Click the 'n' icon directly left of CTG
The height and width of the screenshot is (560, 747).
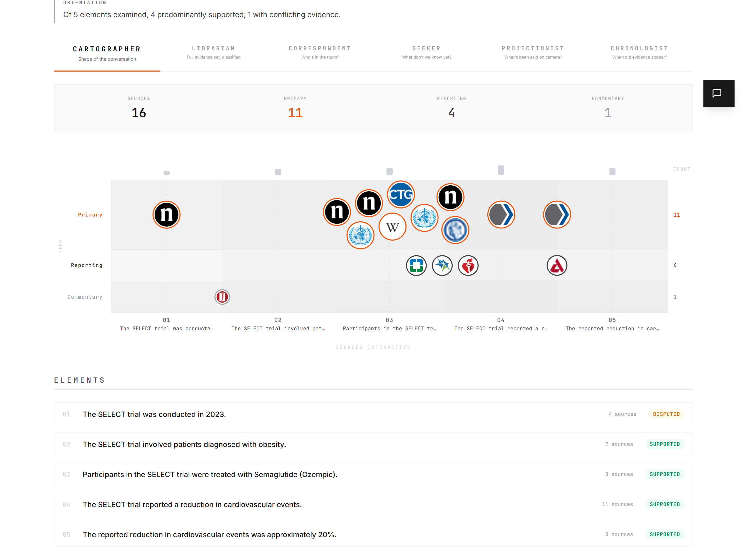click(369, 203)
